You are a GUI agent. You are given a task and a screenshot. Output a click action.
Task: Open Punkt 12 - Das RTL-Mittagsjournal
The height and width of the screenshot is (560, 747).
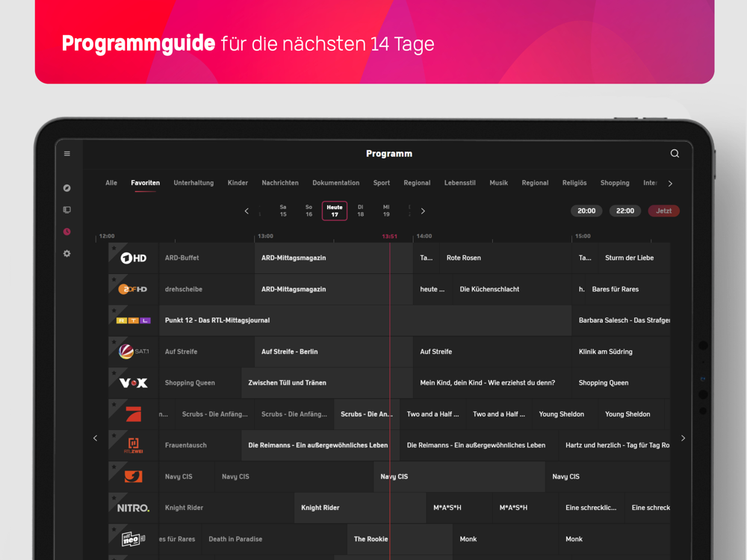click(x=365, y=320)
